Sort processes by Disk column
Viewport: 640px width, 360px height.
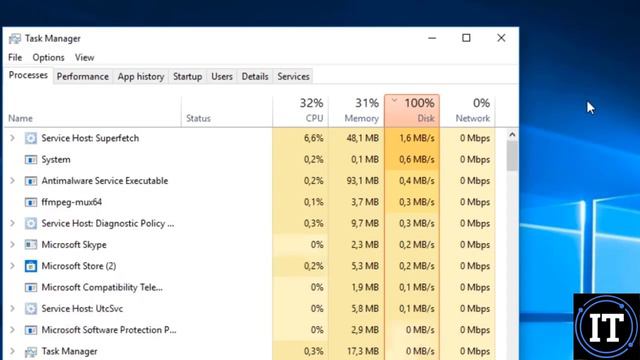coord(412,111)
